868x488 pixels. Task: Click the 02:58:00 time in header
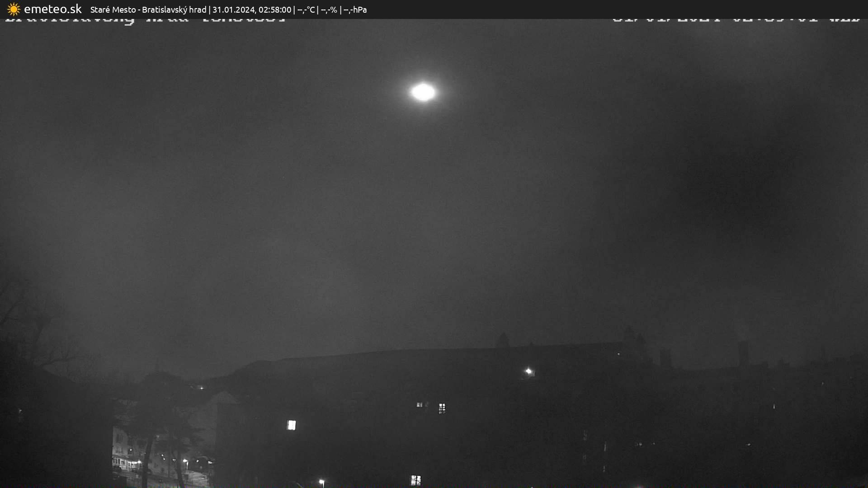pos(275,9)
